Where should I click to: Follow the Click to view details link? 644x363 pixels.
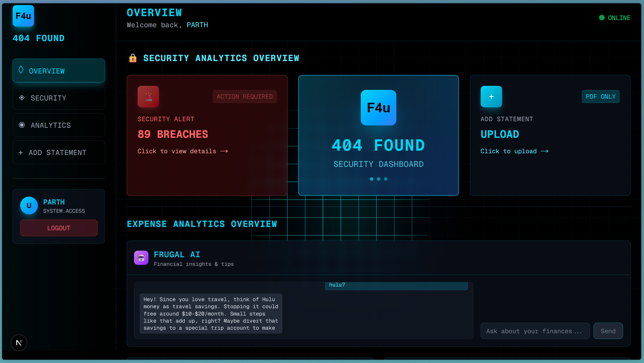coord(183,151)
